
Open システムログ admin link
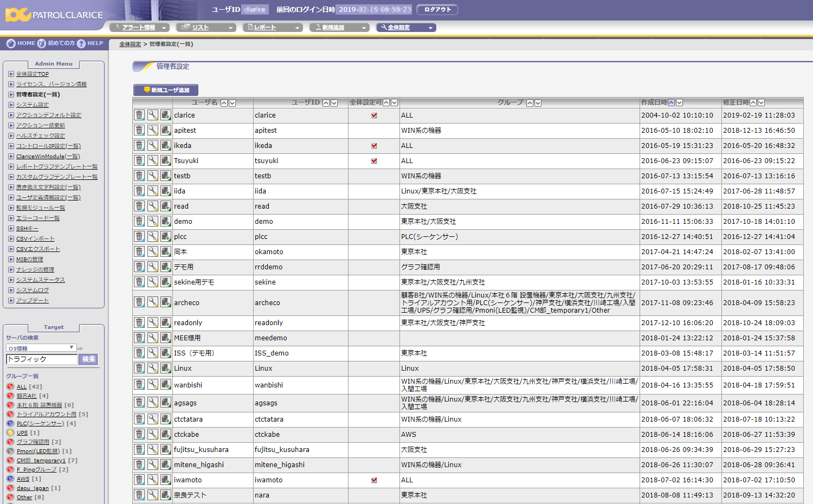[x=33, y=290]
